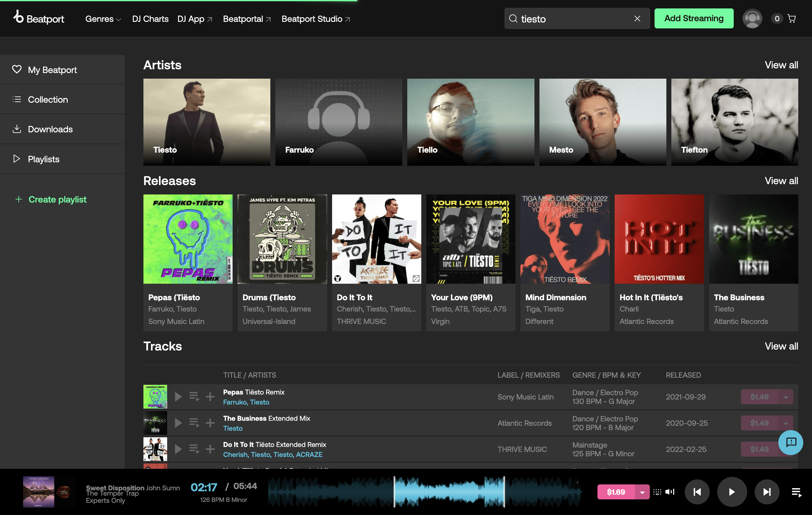Open the keyboard shortcuts grid icon in player
The width and height of the screenshot is (812, 515).
(657, 492)
